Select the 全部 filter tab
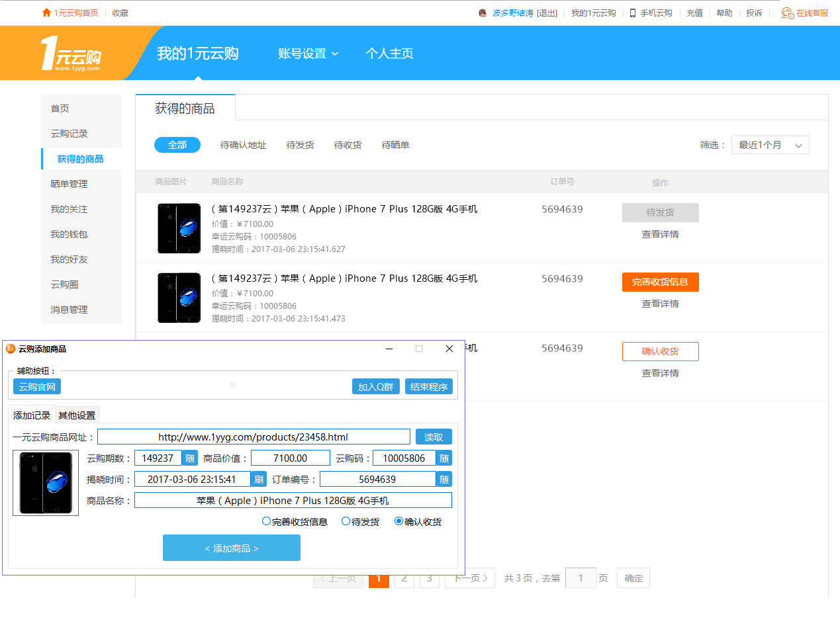 (x=177, y=145)
